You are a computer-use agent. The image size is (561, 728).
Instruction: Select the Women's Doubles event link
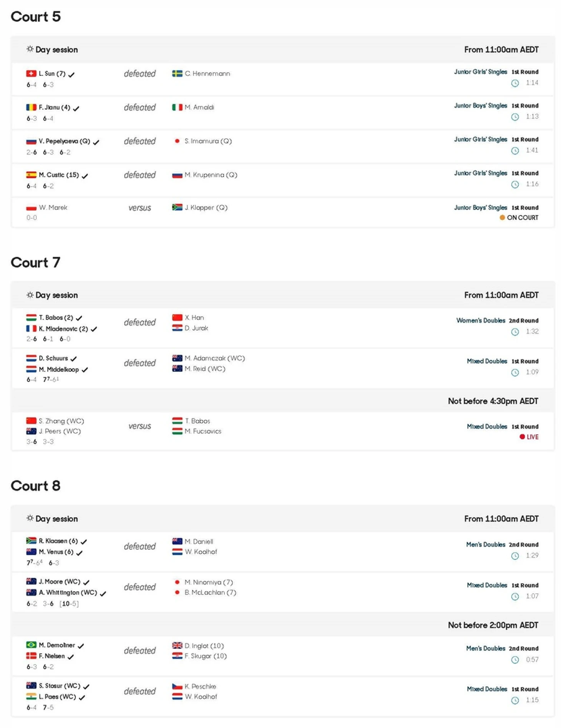[x=480, y=320]
